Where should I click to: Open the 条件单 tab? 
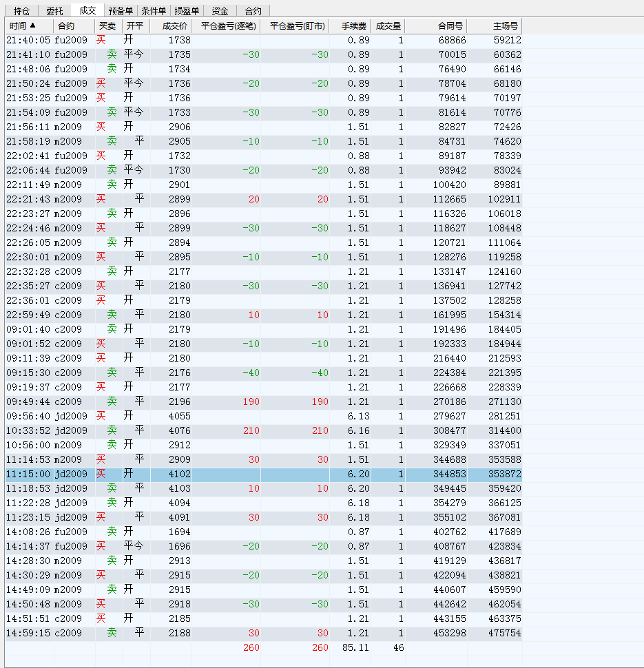coord(154,11)
